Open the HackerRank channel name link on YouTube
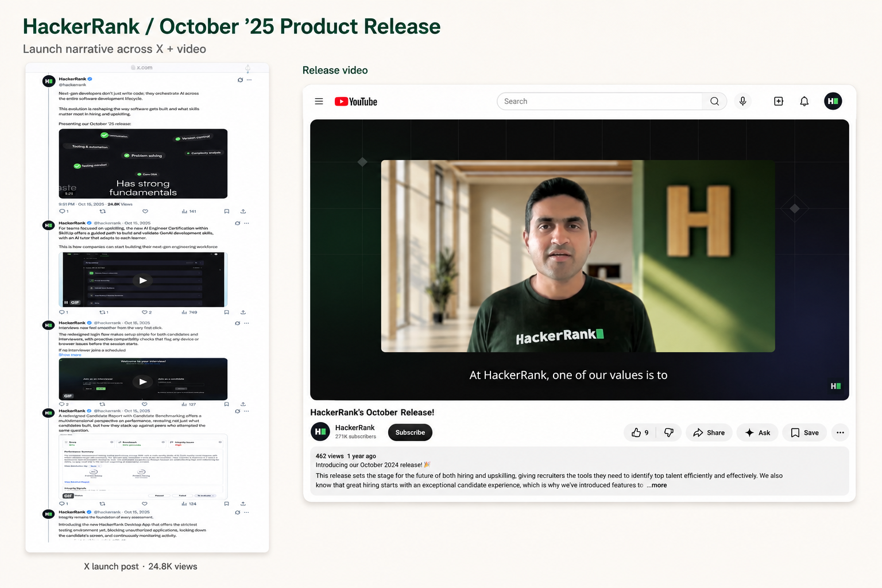The height and width of the screenshot is (588, 882). 355,428
